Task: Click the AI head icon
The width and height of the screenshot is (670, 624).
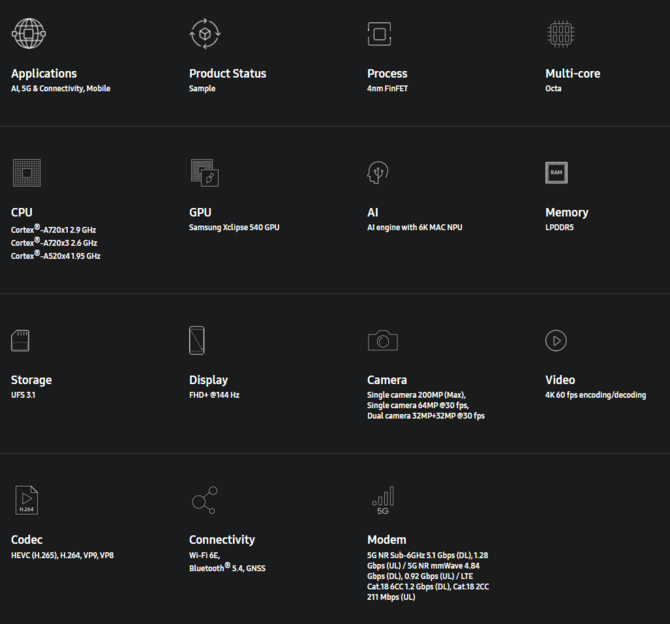Action: pos(378,173)
